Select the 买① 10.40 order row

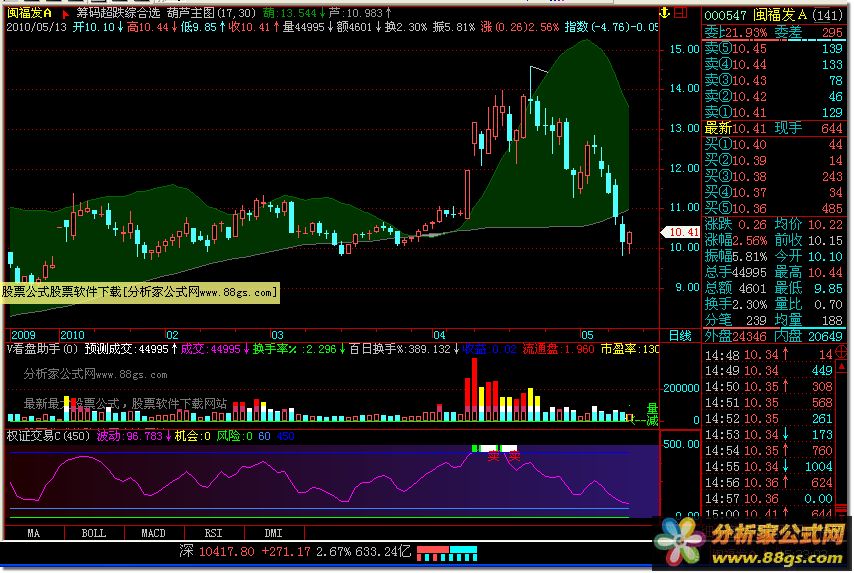tap(773, 144)
